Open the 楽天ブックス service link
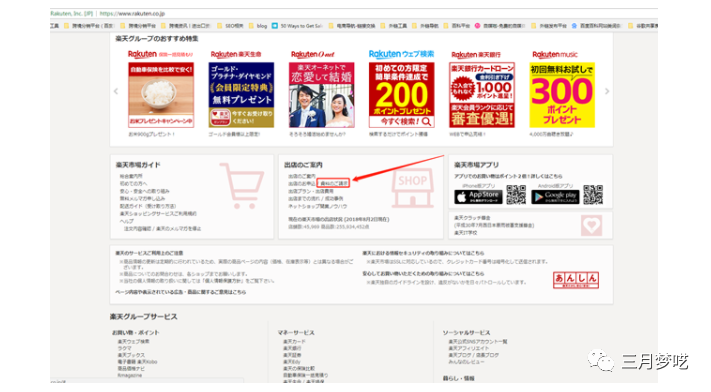The image size is (711, 392). [x=131, y=355]
